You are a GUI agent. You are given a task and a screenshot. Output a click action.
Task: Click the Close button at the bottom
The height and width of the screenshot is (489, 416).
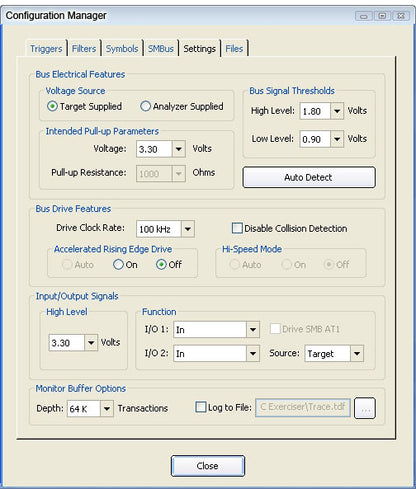tap(208, 466)
